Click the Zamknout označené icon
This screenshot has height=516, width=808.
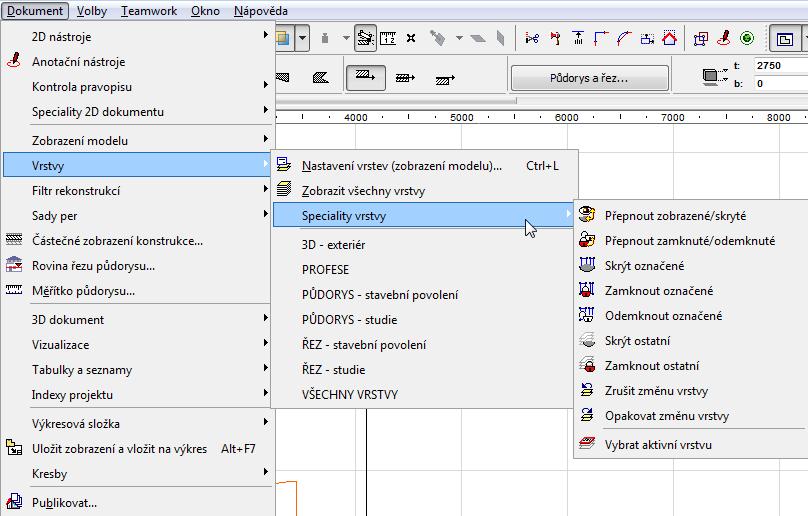pos(586,290)
